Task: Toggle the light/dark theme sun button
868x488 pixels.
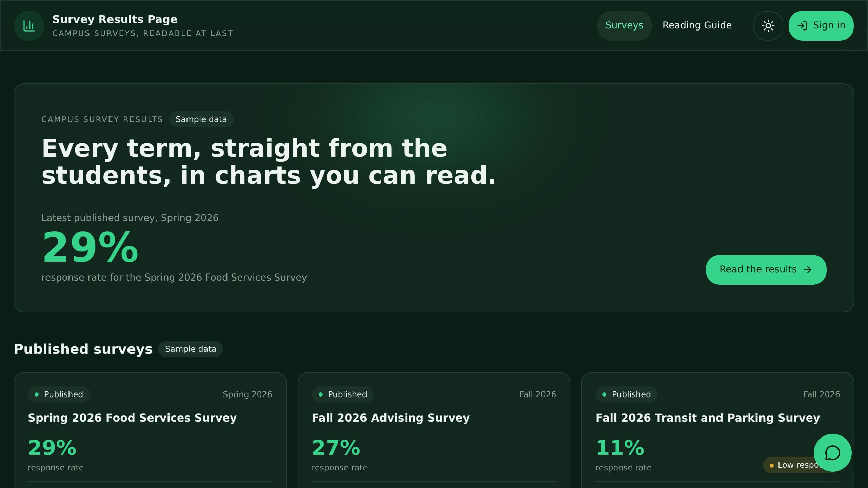Action: tap(768, 26)
